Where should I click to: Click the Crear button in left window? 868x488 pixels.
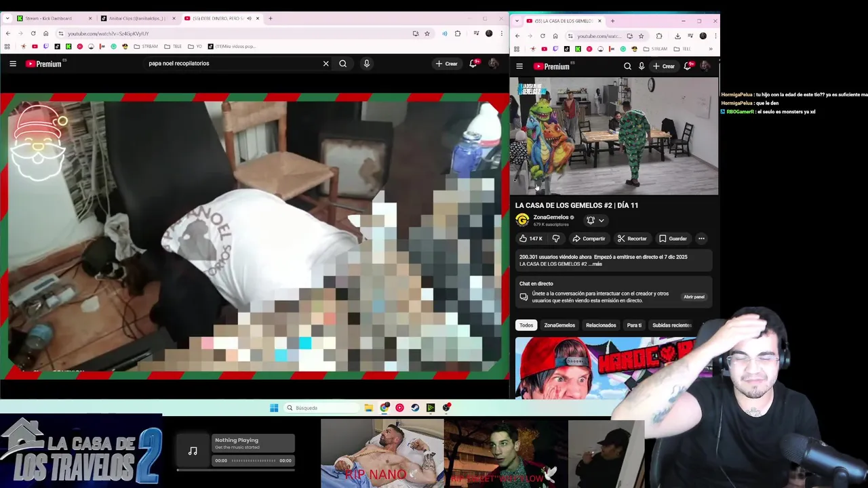[x=446, y=64]
